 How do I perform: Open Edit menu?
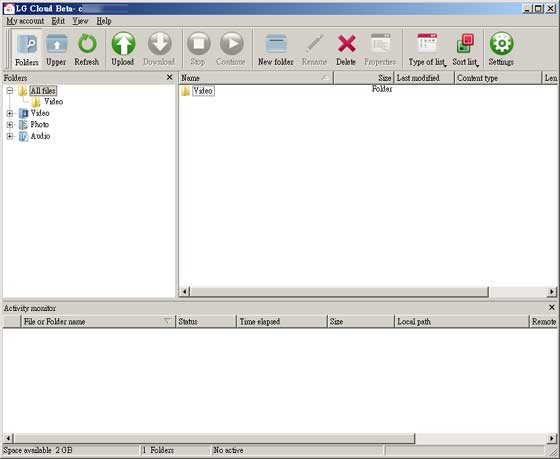coord(58,21)
